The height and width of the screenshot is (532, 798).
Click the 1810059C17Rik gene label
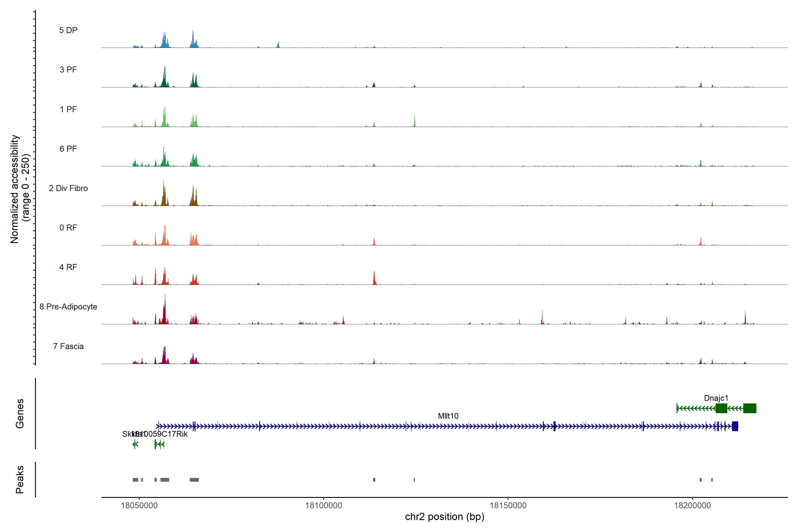point(163,434)
